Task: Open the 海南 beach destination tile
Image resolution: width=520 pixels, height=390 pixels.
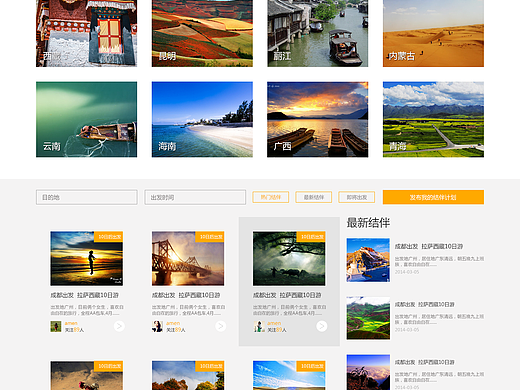Action: (x=202, y=119)
